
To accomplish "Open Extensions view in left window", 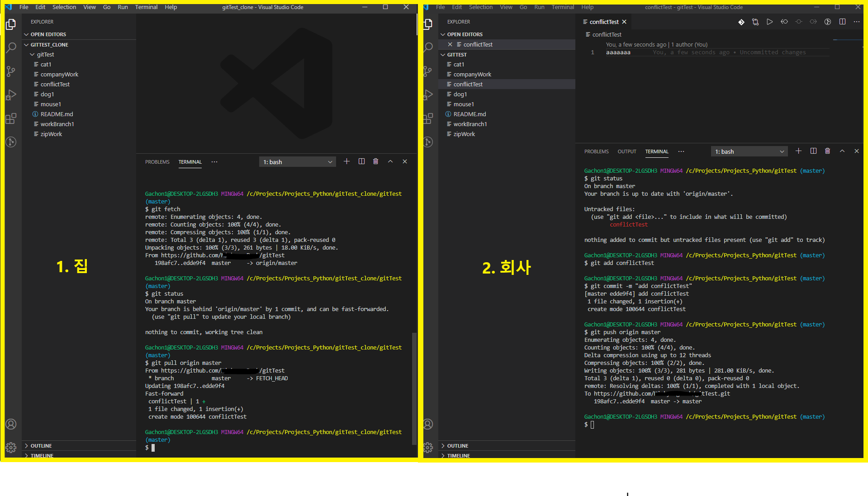I will coord(11,118).
